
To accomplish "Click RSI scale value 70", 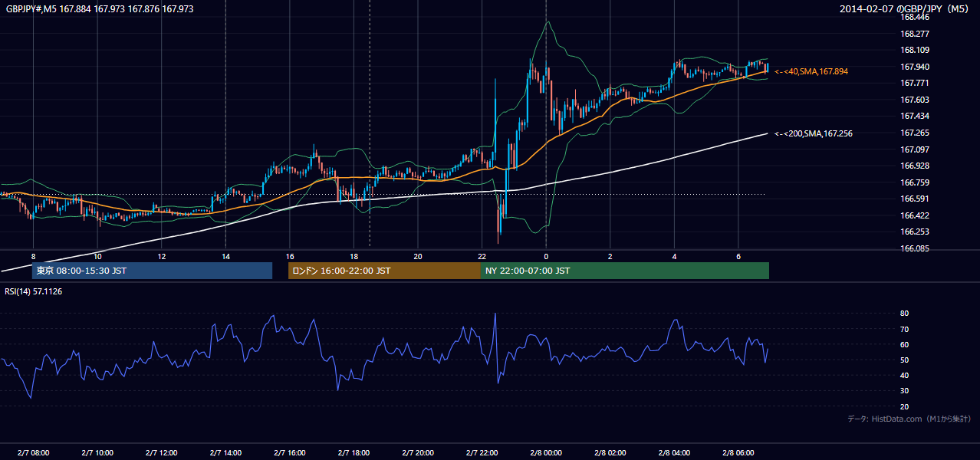I will [905, 329].
